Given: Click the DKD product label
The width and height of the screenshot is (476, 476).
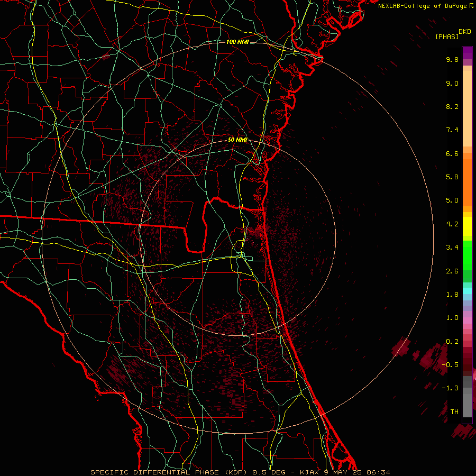Looking at the screenshot, I should pyautogui.click(x=464, y=32).
